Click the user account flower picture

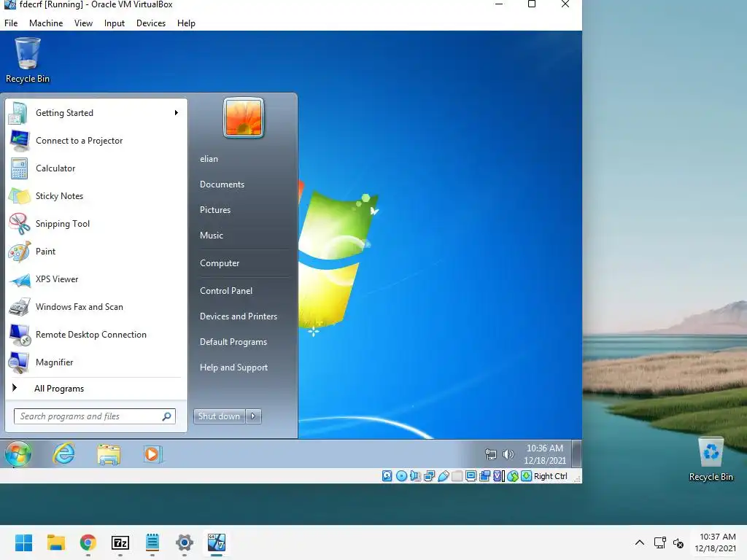click(x=244, y=117)
